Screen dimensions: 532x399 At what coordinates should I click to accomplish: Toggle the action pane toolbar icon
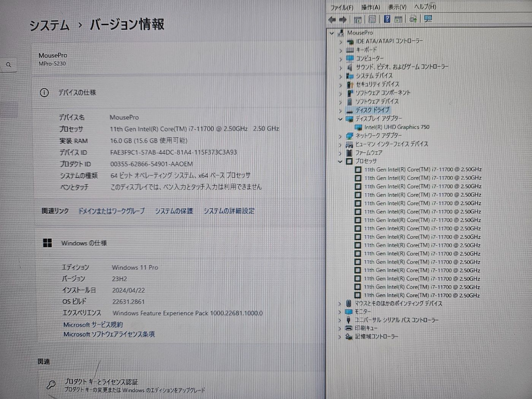398,19
